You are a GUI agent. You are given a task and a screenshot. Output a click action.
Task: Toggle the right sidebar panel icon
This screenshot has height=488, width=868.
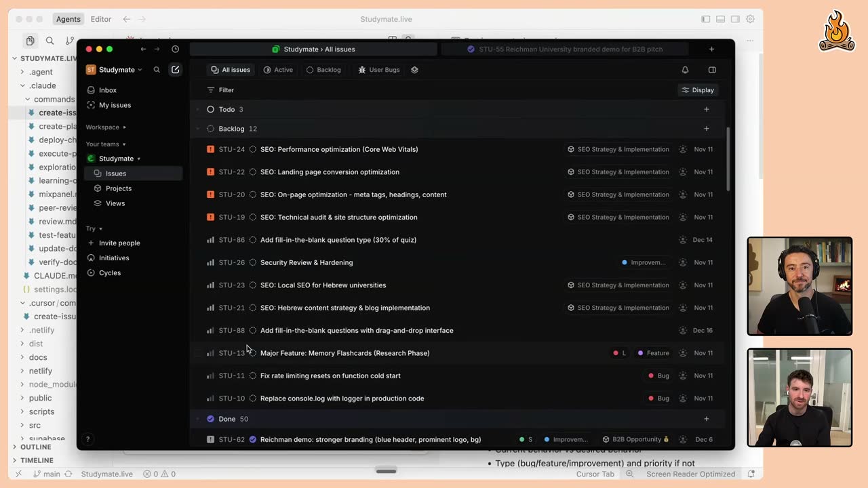point(712,70)
